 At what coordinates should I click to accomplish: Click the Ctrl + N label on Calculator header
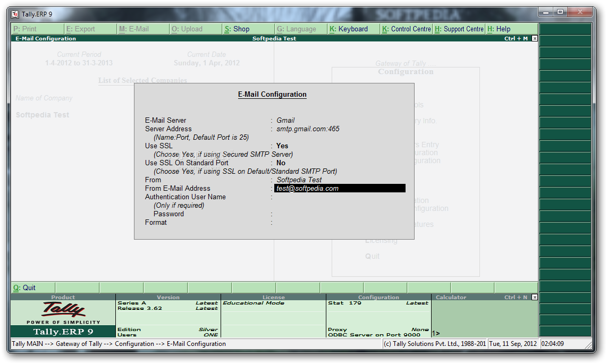point(516,297)
